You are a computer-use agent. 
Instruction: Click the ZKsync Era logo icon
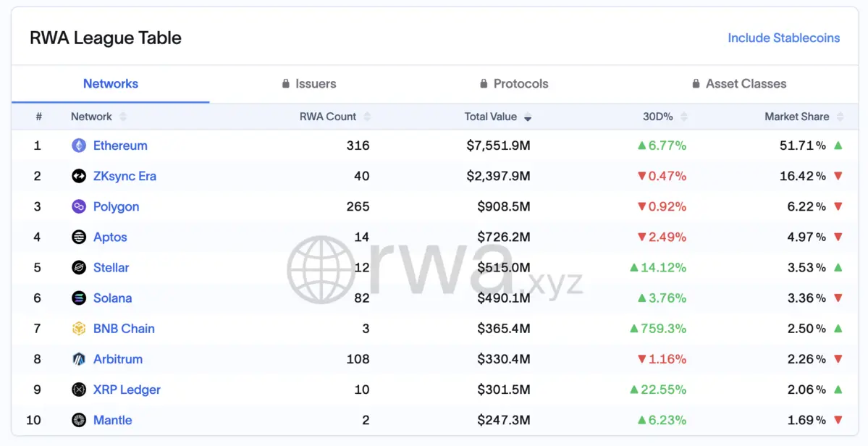pyautogui.click(x=79, y=176)
